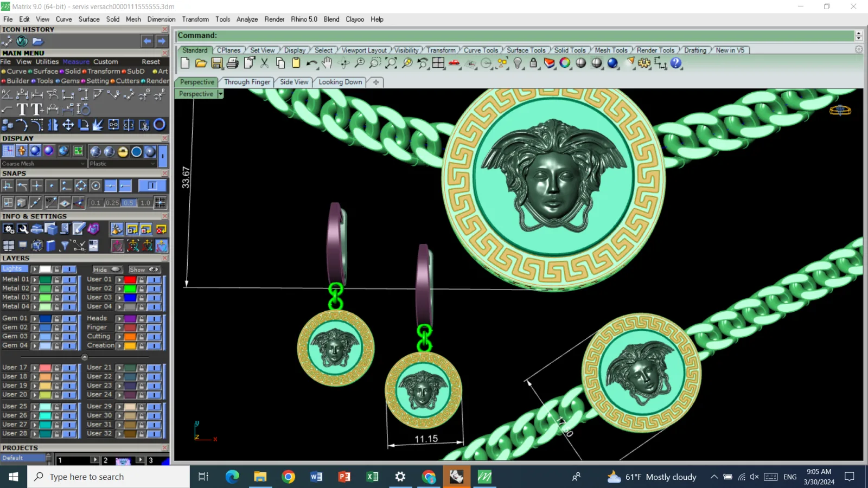Click the red car icon in toolbar

pyautogui.click(x=455, y=63)
